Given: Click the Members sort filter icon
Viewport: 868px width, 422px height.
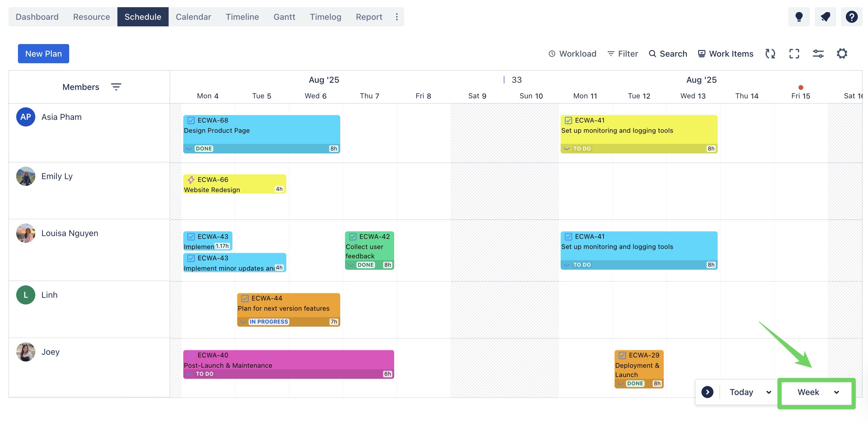Looking at the screenshot, I should point(116,87).
